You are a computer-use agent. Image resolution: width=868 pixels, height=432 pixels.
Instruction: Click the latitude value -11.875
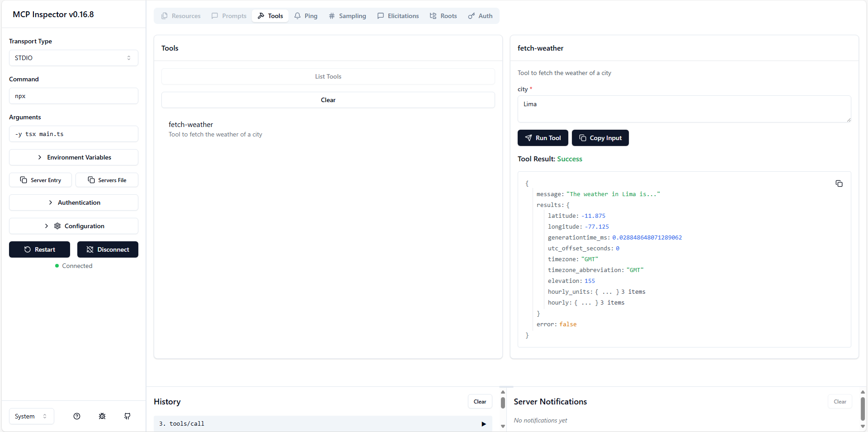pyautogui.click(x=593, y=216)
